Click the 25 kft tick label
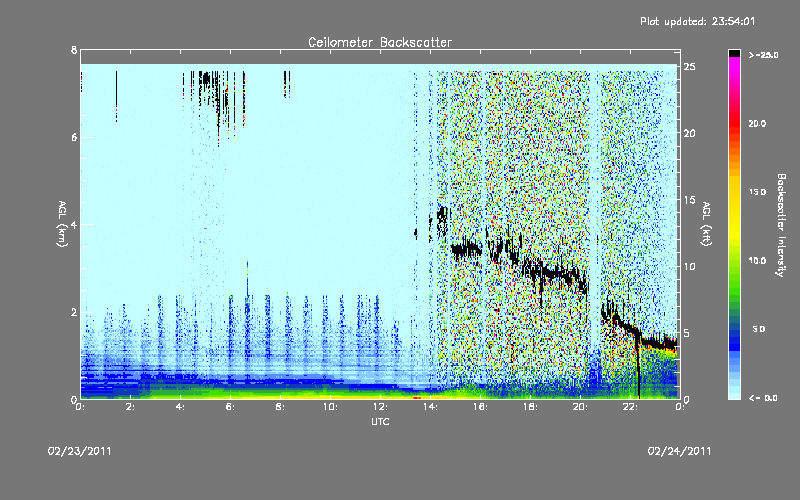 (690, 67)
